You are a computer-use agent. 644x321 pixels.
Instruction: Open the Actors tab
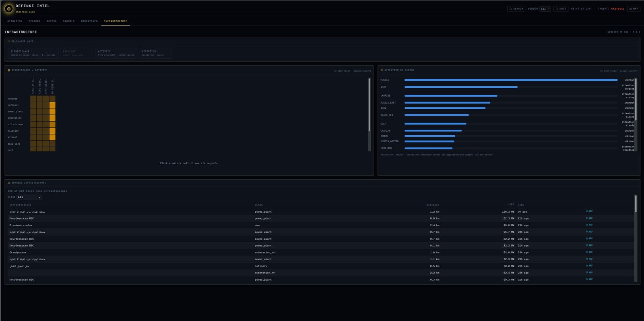(52, 21)
